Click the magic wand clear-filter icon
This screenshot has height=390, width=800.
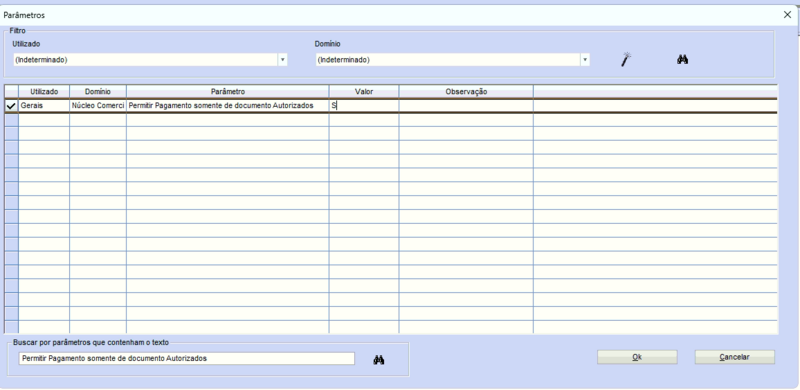(626, 60)
